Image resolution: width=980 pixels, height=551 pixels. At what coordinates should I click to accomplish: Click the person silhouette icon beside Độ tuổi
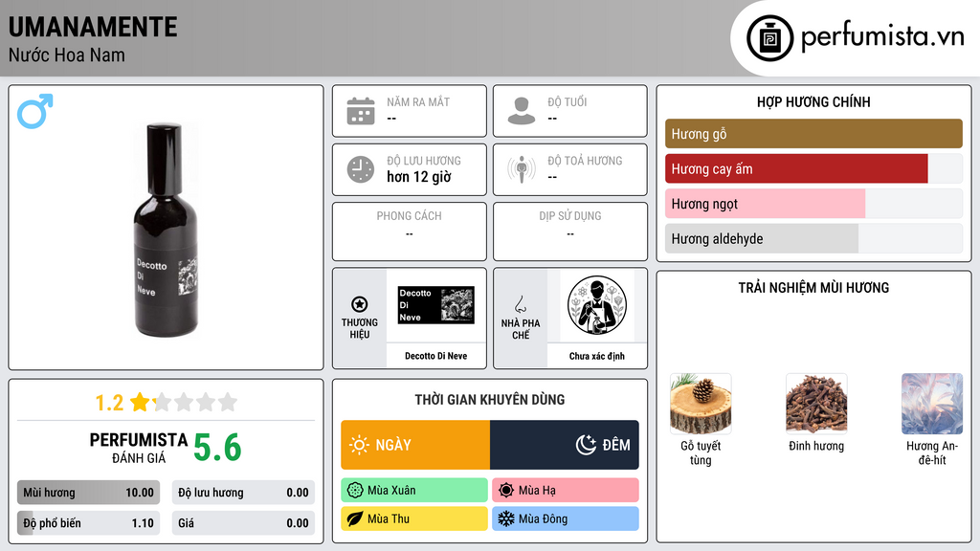click(522, 111)
